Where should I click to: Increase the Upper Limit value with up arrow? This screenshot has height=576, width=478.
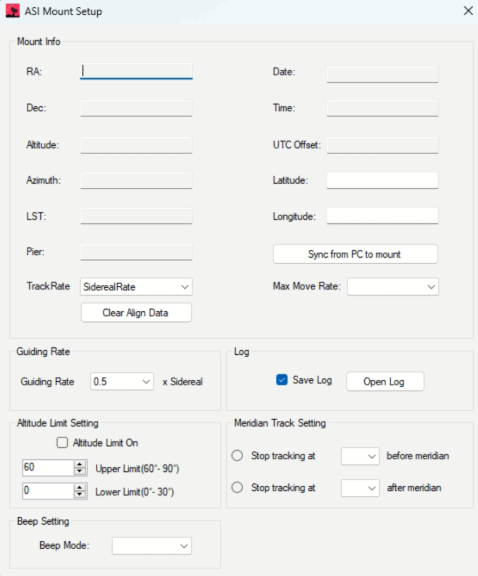(x=80, y=464)
